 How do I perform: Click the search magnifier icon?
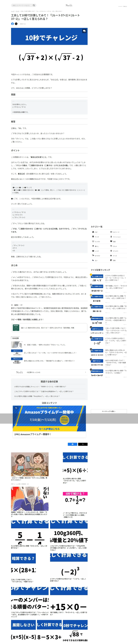tap(34, 5)
